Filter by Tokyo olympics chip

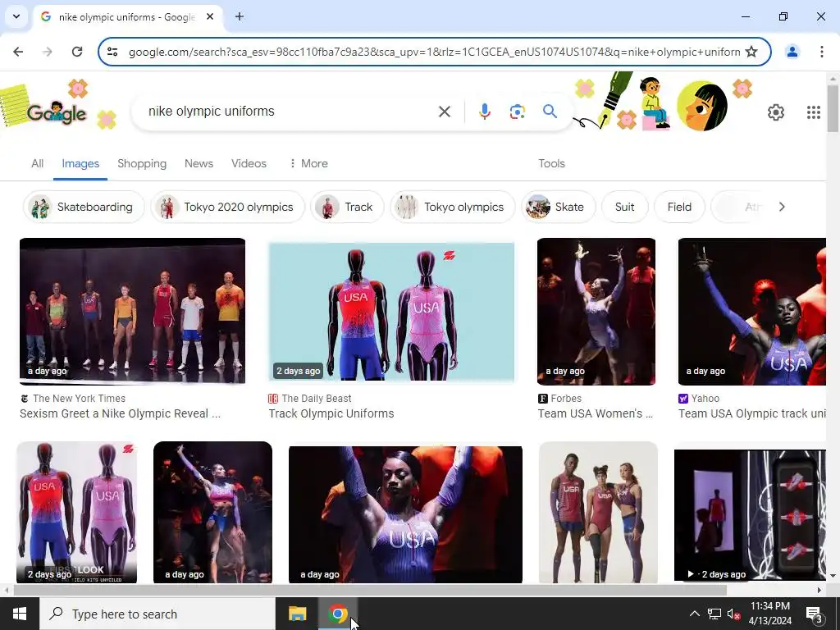[453, 207]
